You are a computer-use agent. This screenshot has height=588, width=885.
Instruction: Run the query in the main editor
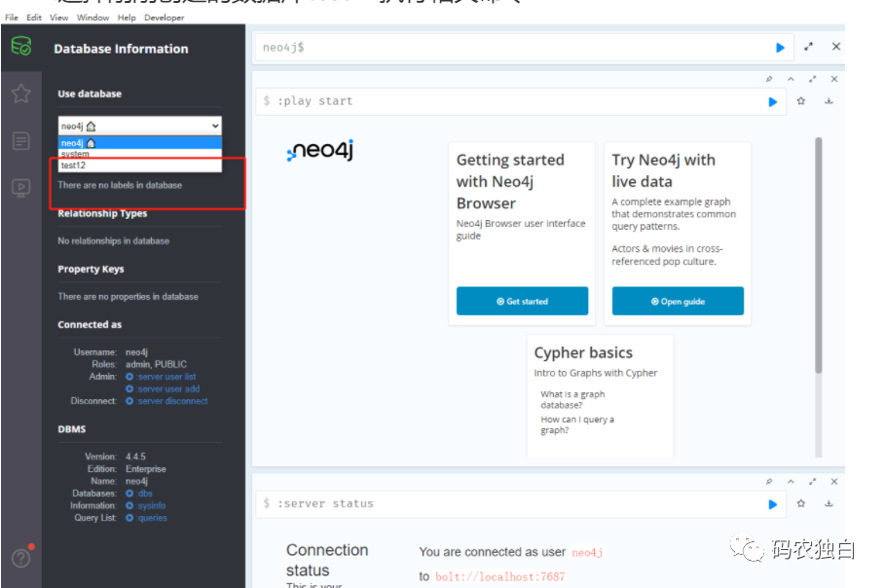point(780,48)
